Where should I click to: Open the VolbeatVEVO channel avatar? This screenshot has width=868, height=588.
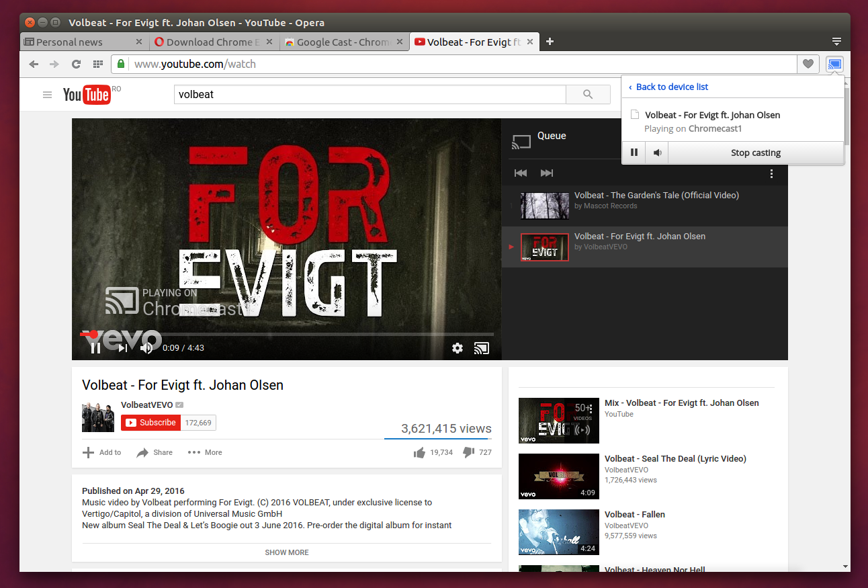[98, 416]
